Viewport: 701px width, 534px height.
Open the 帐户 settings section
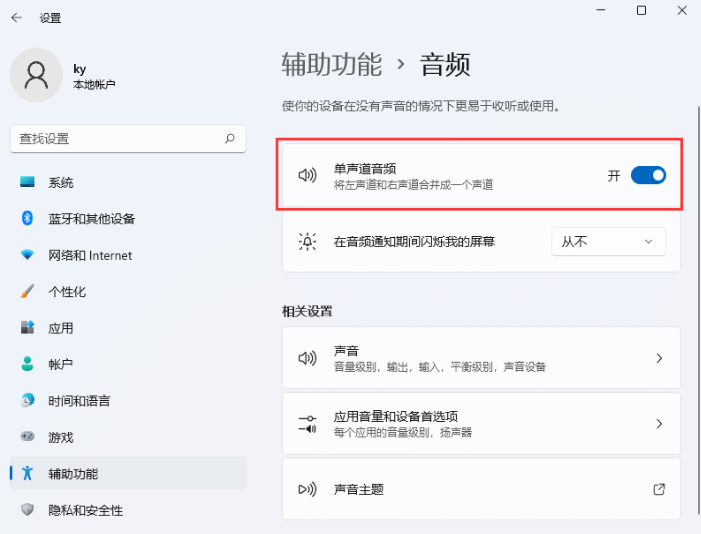pyautogui.click(x=60, y=365)
